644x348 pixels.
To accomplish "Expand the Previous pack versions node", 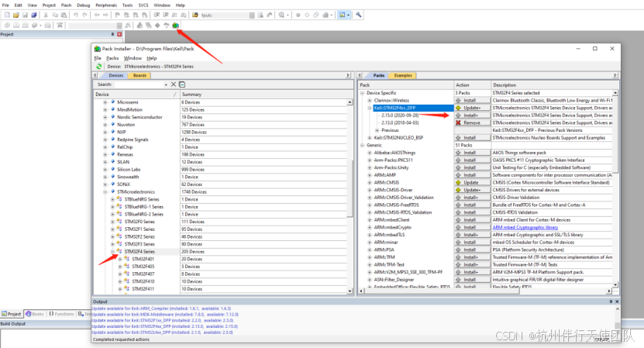I will click(377, 130).
